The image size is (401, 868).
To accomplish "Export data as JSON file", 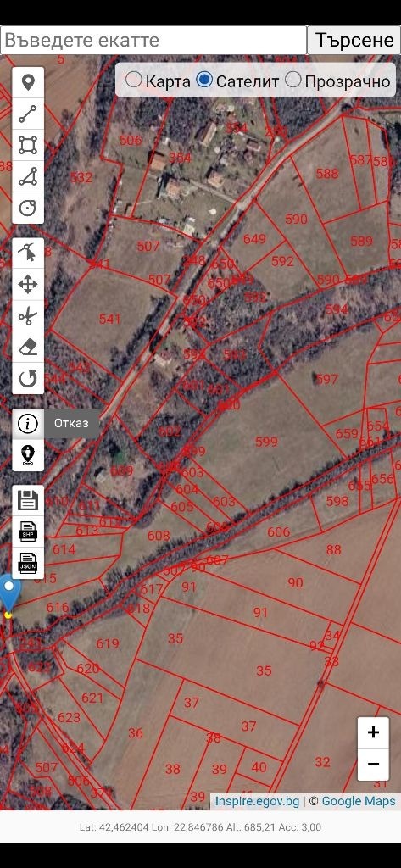I will [28, 563].
